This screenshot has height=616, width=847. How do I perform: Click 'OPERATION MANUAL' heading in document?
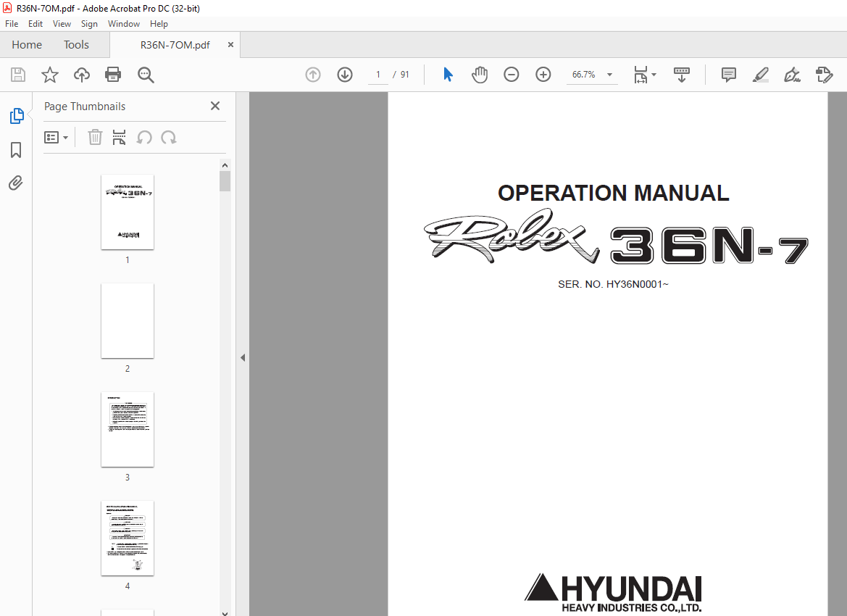coord(613,193)
